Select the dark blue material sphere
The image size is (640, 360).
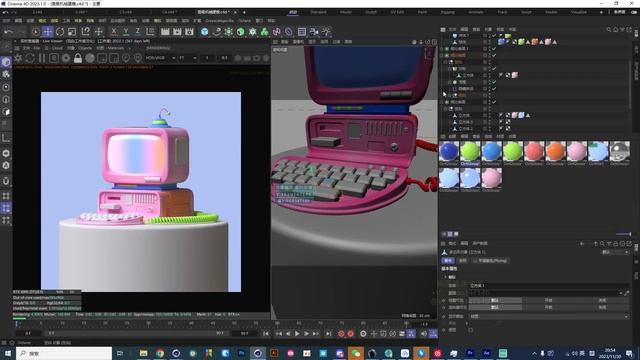(x=449, y=151)
